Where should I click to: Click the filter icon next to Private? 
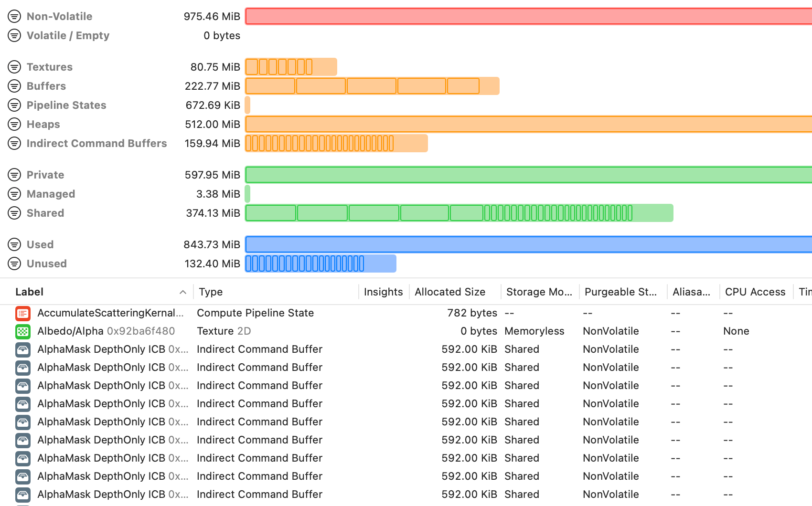point(14,175)
